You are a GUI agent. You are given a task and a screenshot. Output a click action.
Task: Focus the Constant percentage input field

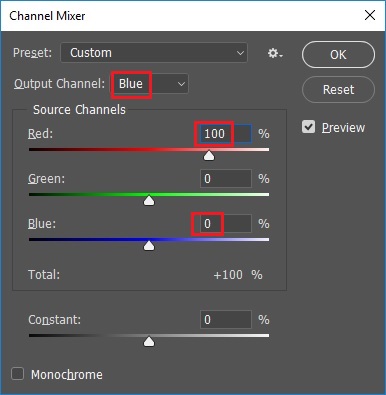tap(226, 320)
